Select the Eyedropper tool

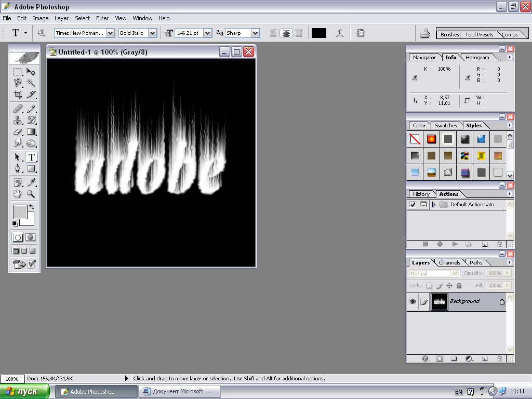[x=31, y=182]
